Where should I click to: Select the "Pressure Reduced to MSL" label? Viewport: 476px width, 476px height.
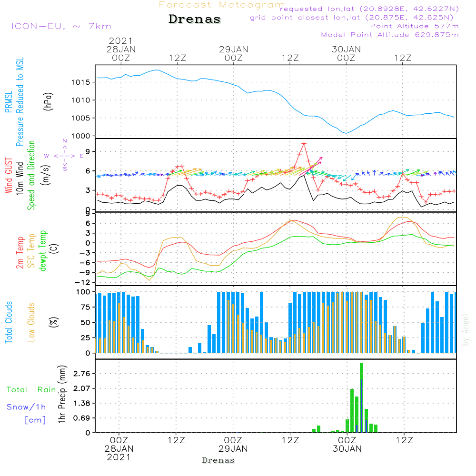pos(20,102)
